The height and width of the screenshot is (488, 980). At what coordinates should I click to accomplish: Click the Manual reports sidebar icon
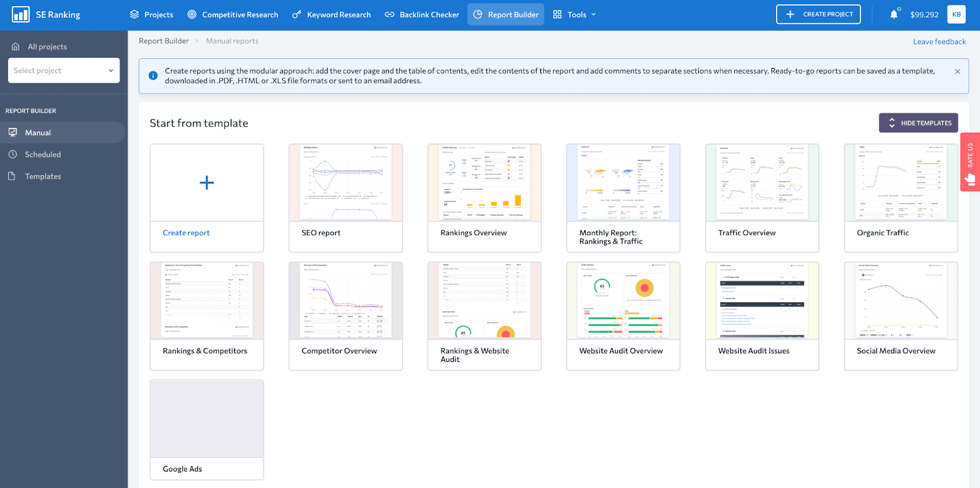tap(13, 132)
